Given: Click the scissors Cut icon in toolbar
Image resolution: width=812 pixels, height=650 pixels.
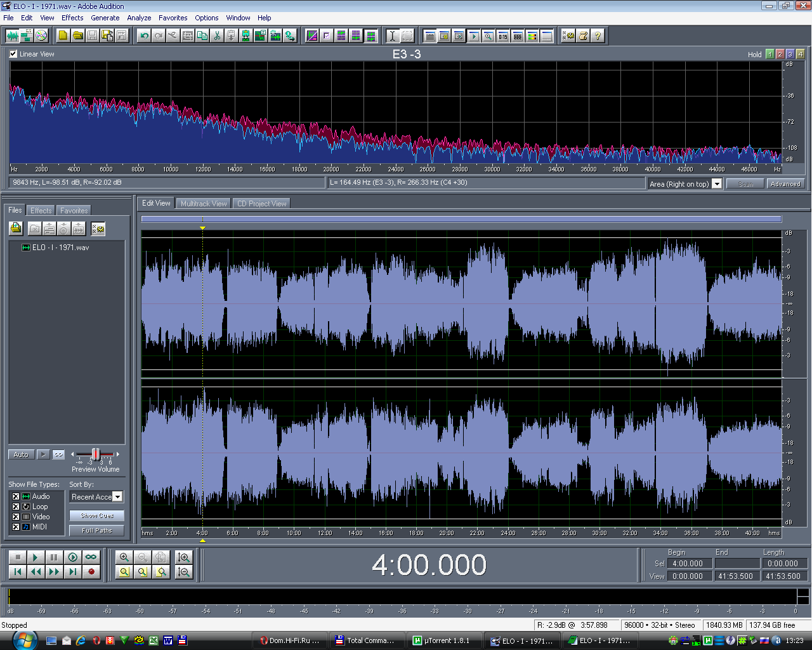Looking at the screenshot, I should pyautogui.click(x=217, y=36).
